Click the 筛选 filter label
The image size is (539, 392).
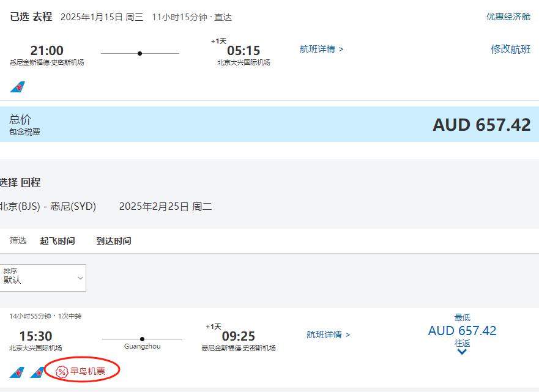18,241
